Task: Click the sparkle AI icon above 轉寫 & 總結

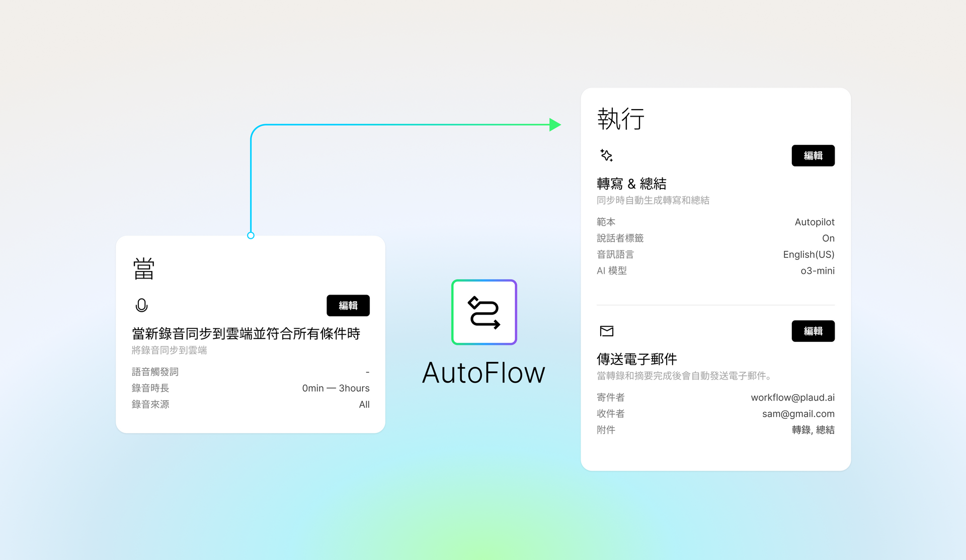Action: 606,155
